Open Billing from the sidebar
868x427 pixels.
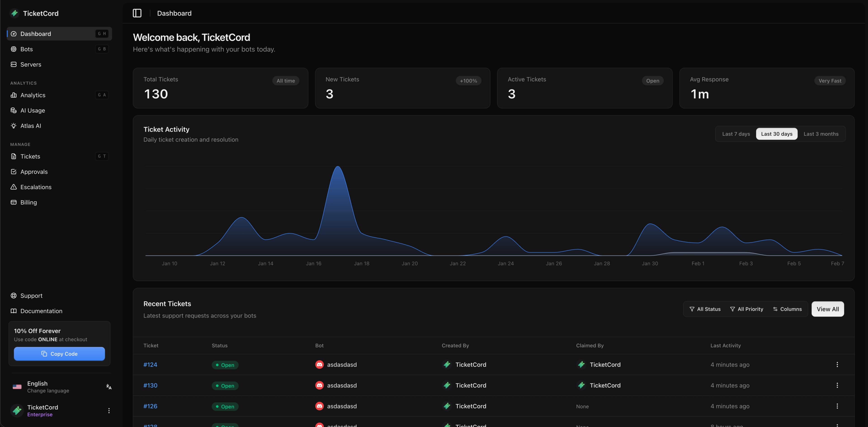click(28, 202)
